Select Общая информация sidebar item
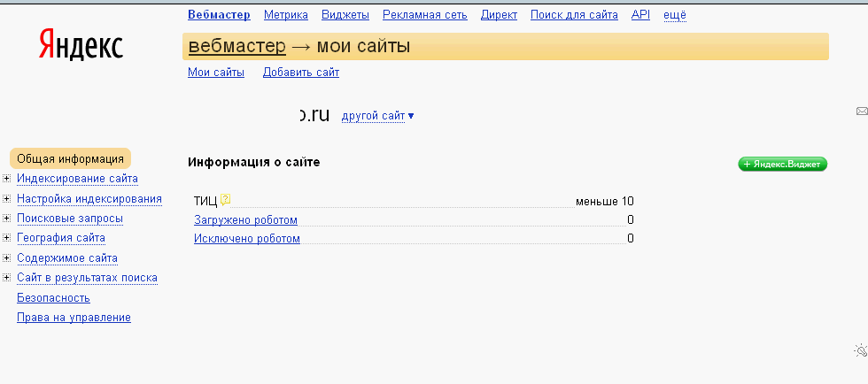Screen dimensions: 868x384 (x=70, y=158)
